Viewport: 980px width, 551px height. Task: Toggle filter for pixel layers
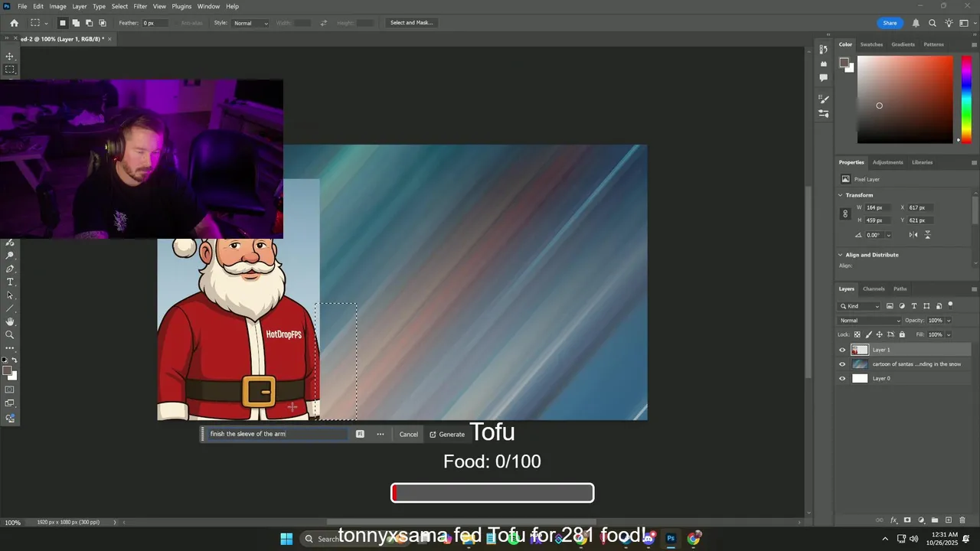point(890,306)
